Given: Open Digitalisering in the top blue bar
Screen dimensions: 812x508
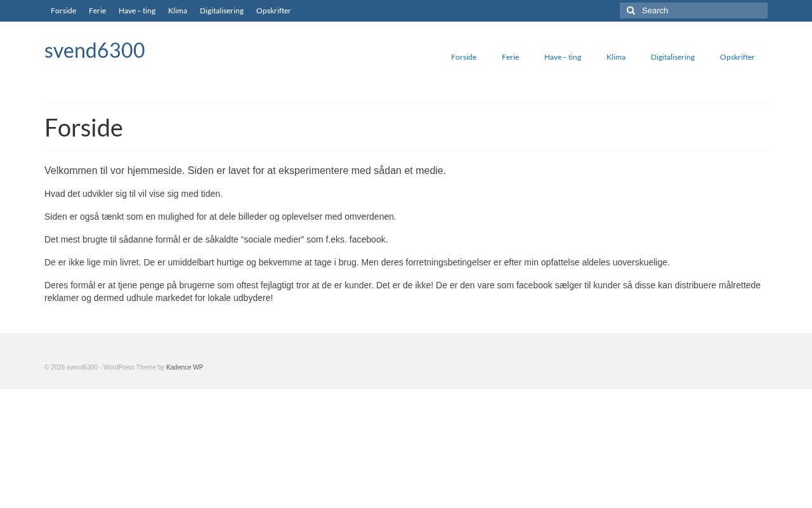Looking at the screenshot, I should [x=221, y=11].
